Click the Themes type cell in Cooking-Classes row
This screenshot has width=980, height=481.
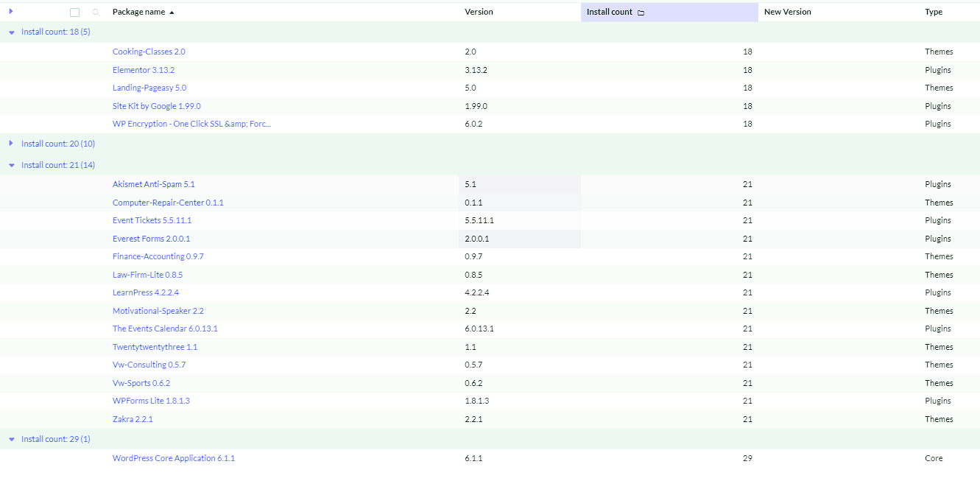[939, 52]
